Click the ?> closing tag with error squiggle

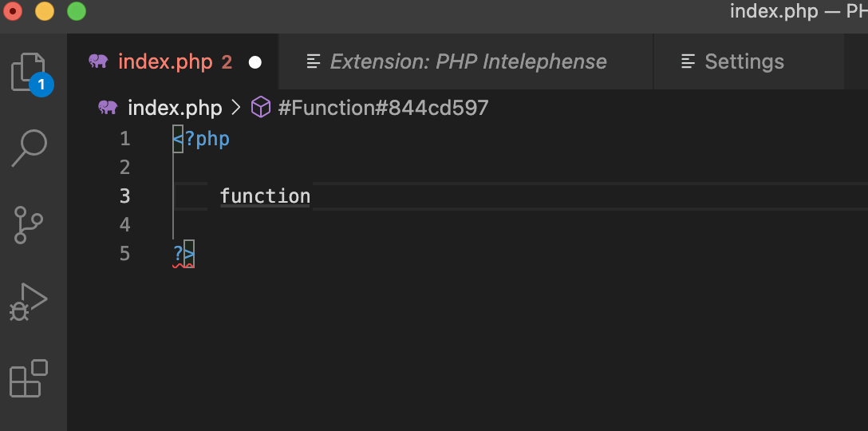pyautogui.click(x=183, y=254)
